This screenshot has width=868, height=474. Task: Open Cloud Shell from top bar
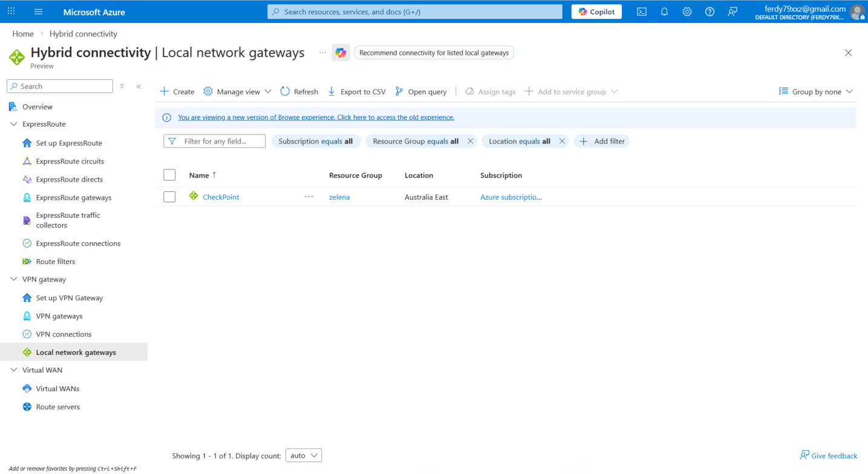(x=642, y=12)
